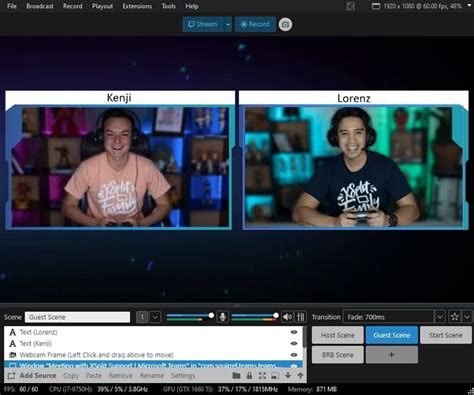Open Settings for the selected source

pos(183,376)
